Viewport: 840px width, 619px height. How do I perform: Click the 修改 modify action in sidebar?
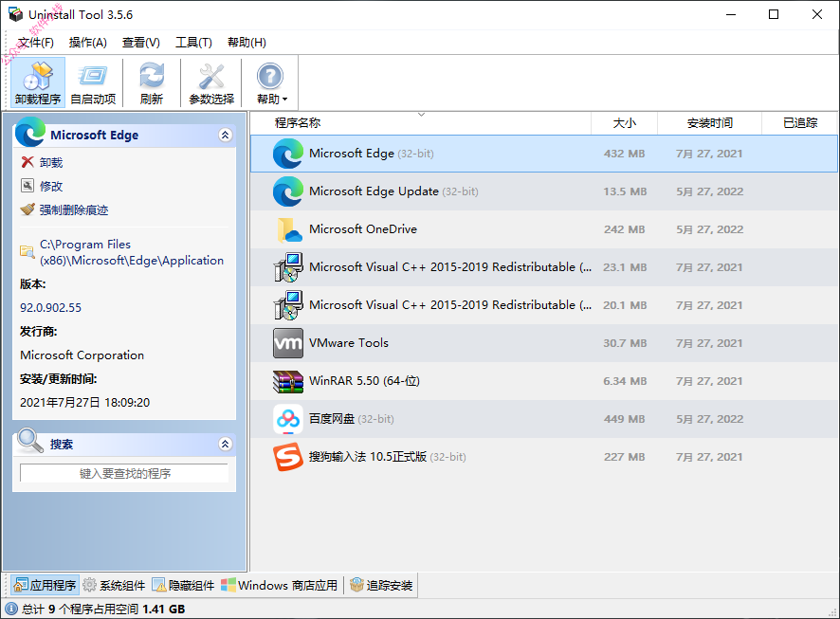click(42, 186)
